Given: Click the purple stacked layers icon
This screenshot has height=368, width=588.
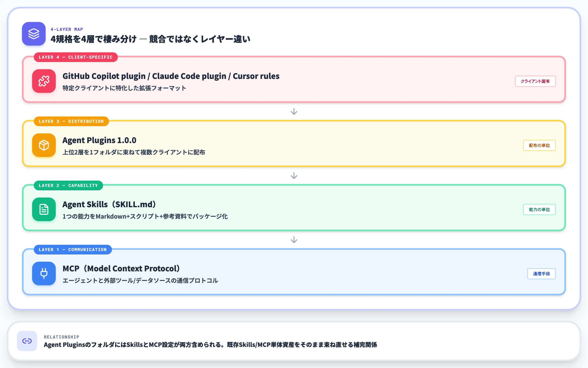Looking at the screenshot, I should [34, 34].
